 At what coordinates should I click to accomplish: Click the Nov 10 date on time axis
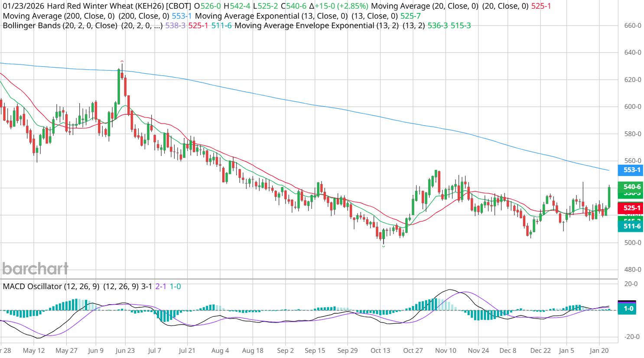[446, 350]
